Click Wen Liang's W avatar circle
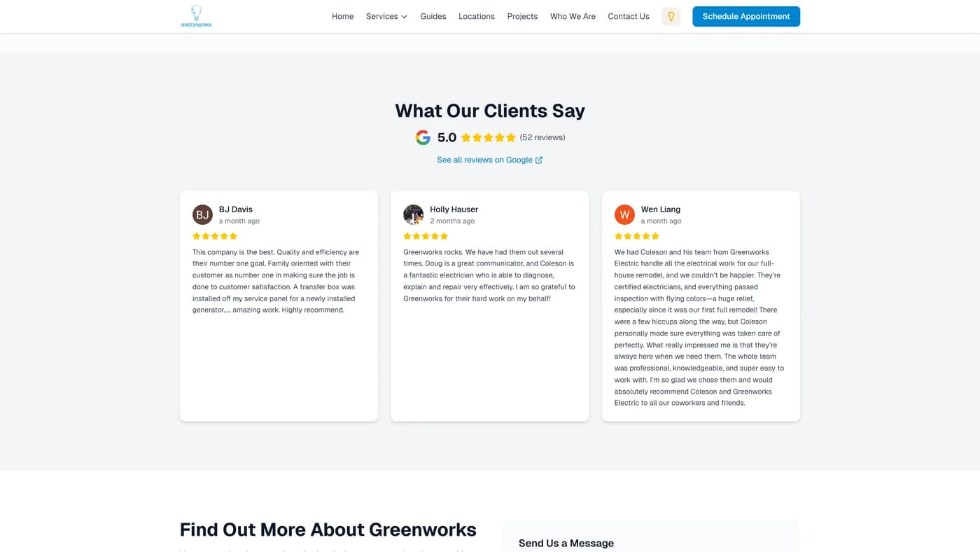980x552 pixels. [x=624, y=215]
